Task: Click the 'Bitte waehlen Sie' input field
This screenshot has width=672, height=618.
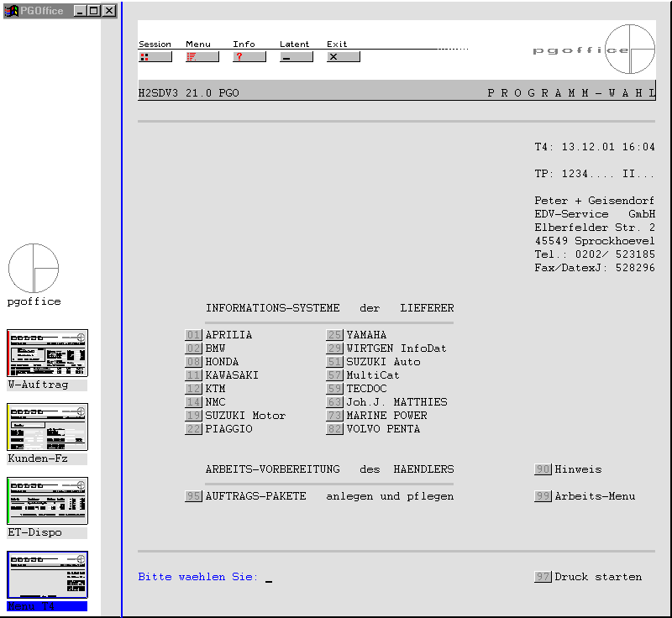Action: pyautogui.click(x=269, y=578)
